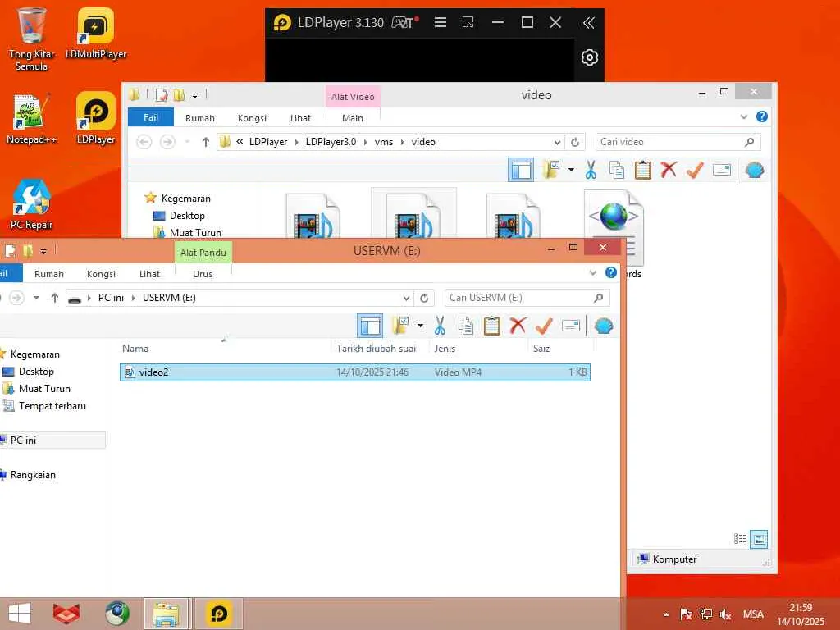Collapse LDPlayer sidebar double-arrow icon
The width and height of the screenshot is (840, 630).
(588, 22)
